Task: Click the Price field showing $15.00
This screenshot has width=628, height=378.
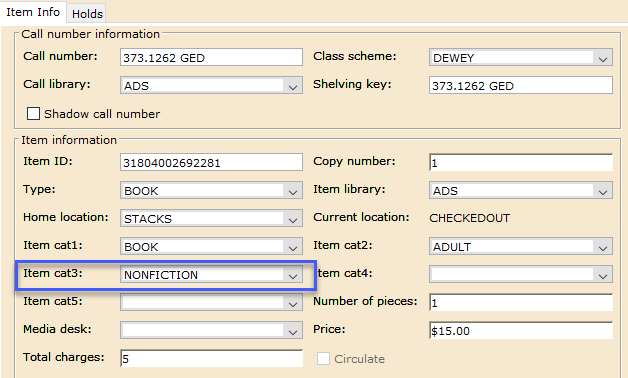Action: (521, 331)
